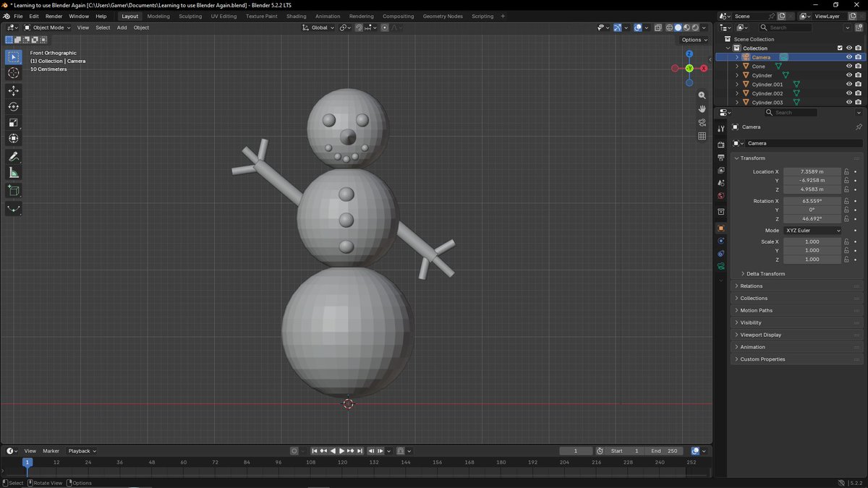Hide Cylinder.001 in viewport via eye icon
The height and width of the screenshot is (488, 868).
tap(849, 85)
